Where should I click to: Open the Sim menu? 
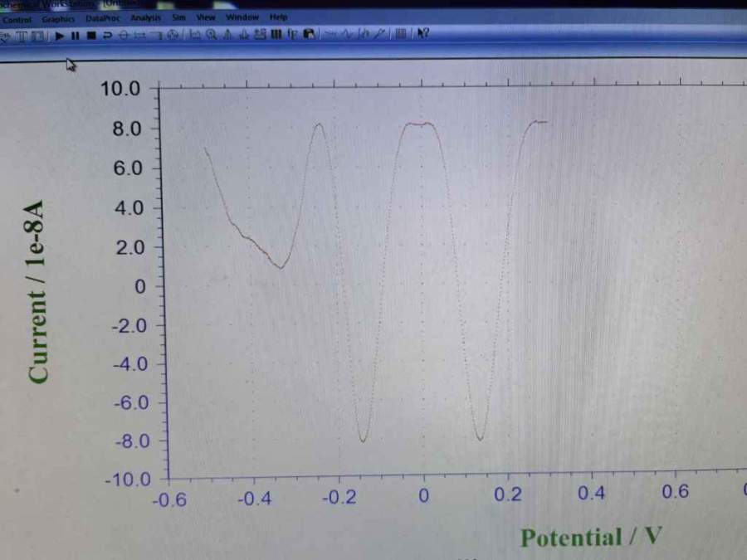click(x=178, y=17)
